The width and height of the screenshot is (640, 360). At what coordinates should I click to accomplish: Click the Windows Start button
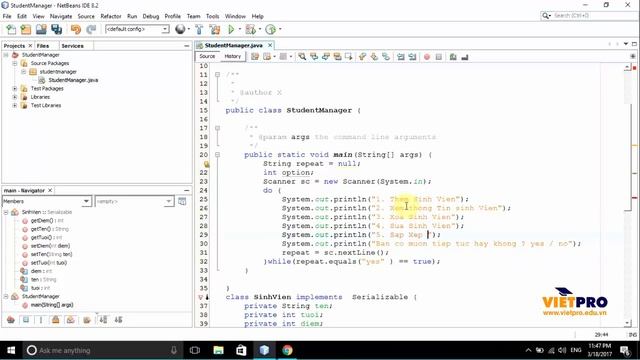pos(11,350)
